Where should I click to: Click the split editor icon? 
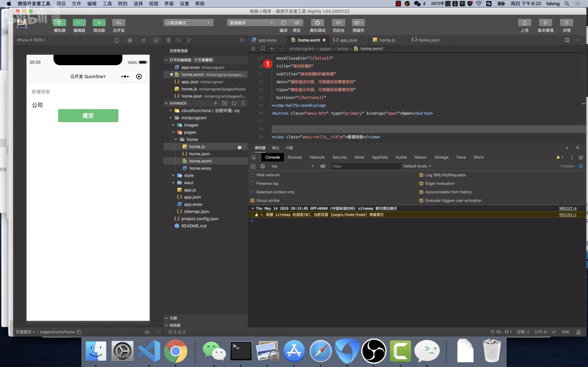567,40
